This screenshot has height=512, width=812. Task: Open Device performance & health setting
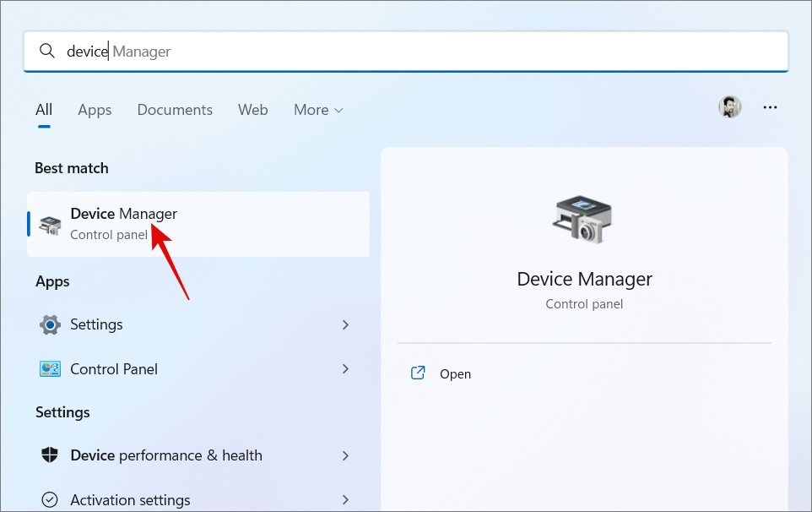click(x=198, y=455)
